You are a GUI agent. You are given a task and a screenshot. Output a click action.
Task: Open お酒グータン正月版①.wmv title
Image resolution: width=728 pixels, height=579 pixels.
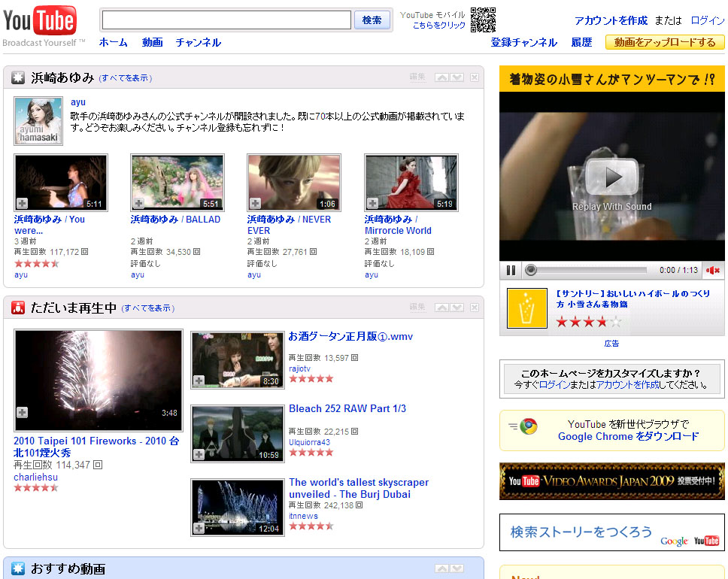(350, 336)
